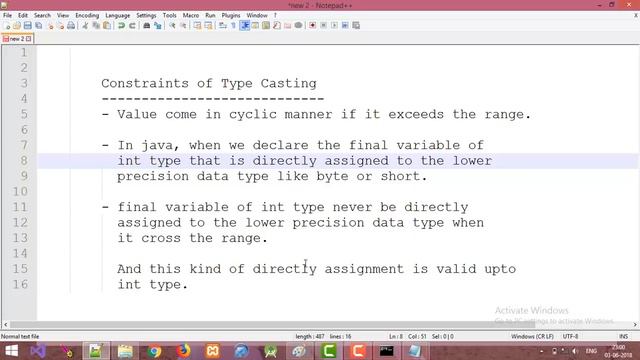Open a file with the Open toolbar icon
This screenshot has height=360, width=640.
17,25
